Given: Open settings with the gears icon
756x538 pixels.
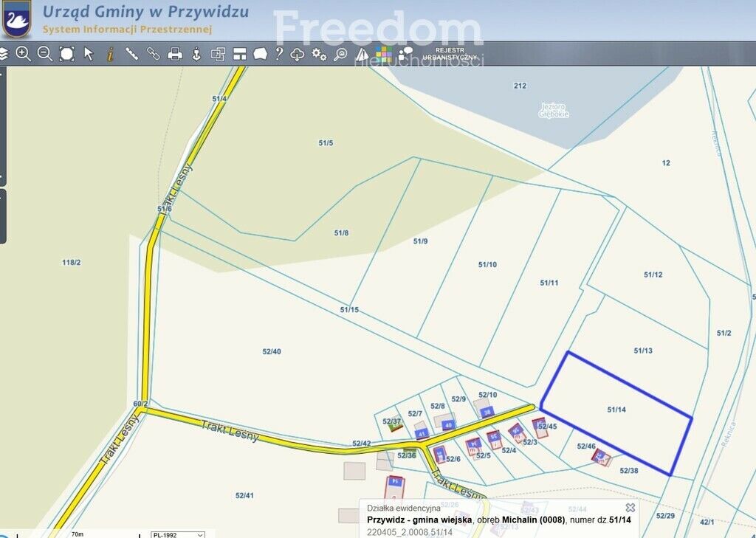Looking at the screenshot, I should pyautogui.click(x=319, y=54).
